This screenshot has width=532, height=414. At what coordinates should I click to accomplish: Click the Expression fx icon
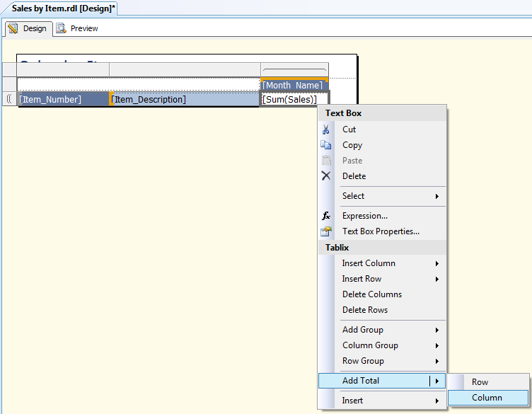coord(326,216)
